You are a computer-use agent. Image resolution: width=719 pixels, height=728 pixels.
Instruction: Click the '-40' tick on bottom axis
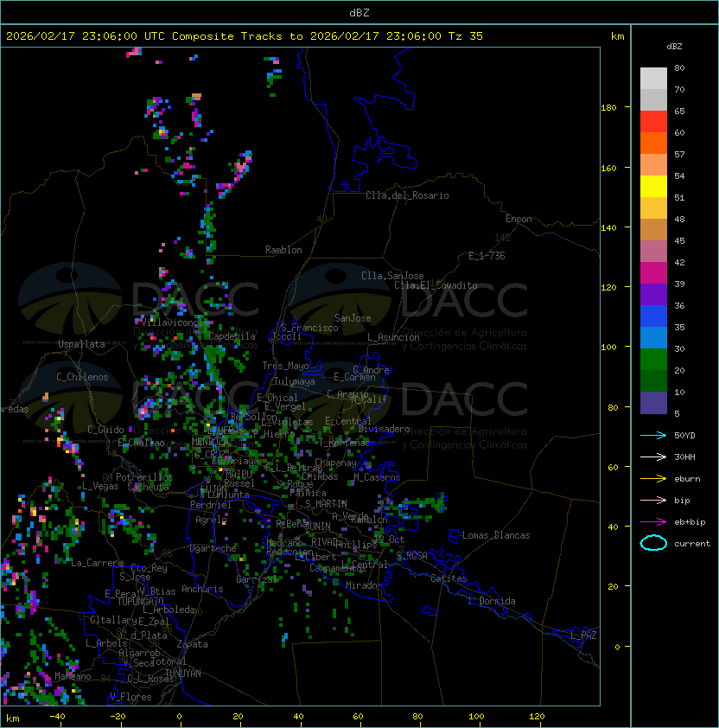tap(57, 717)
